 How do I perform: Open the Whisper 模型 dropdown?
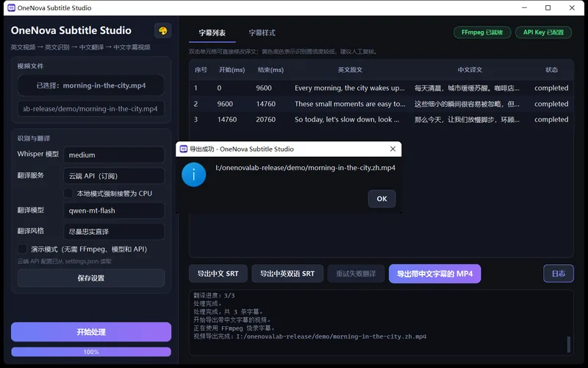pos(114,155)
